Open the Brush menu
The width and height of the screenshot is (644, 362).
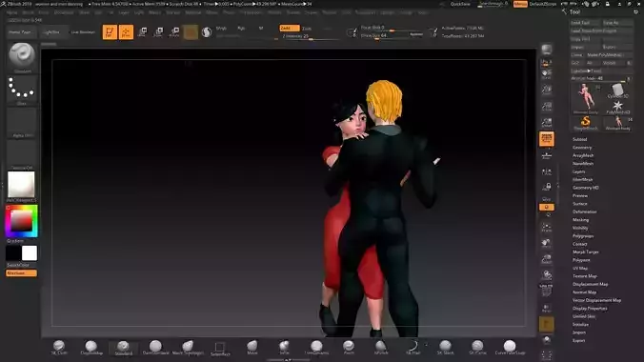click(28, 12)
